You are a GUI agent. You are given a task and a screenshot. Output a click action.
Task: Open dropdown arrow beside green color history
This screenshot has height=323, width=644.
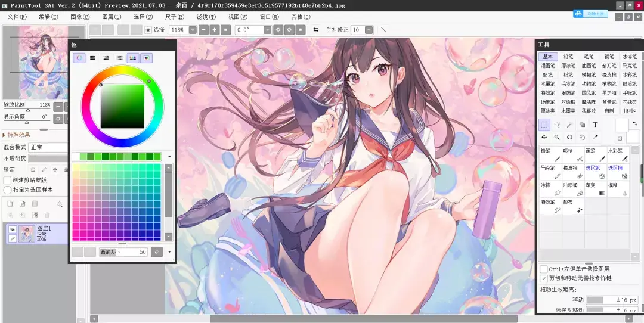[169, 156]
